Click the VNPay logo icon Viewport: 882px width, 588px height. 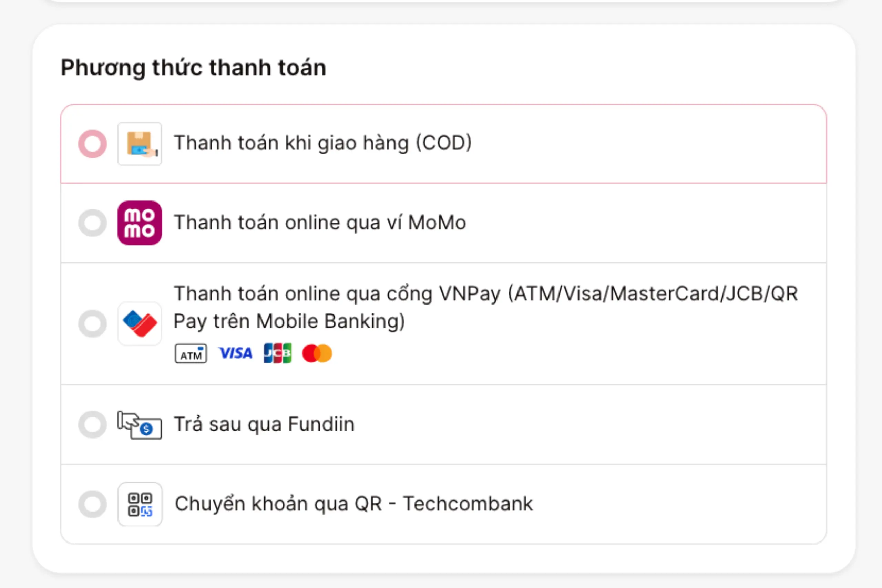click(140, 323)
